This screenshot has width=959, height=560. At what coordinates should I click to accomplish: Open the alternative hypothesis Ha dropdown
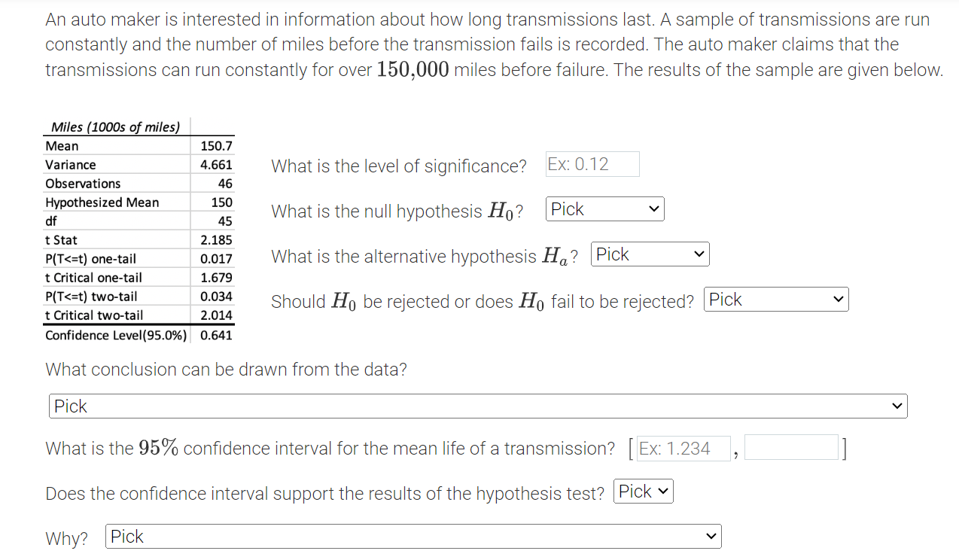click(650, 254)
